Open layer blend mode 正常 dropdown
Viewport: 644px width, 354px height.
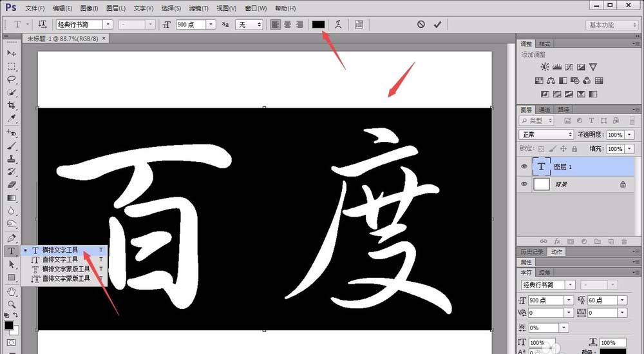point(546,135)
